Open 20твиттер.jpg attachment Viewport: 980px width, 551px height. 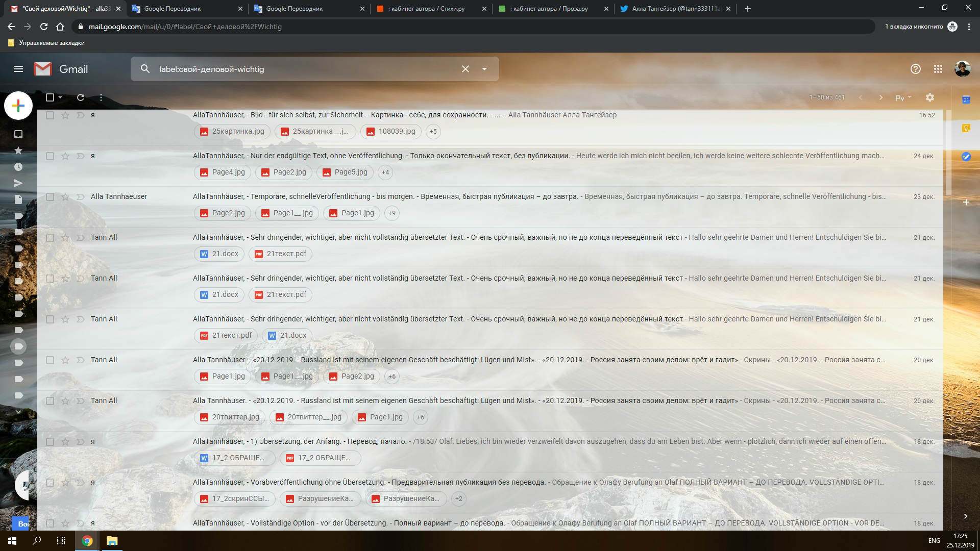[230, 417]
